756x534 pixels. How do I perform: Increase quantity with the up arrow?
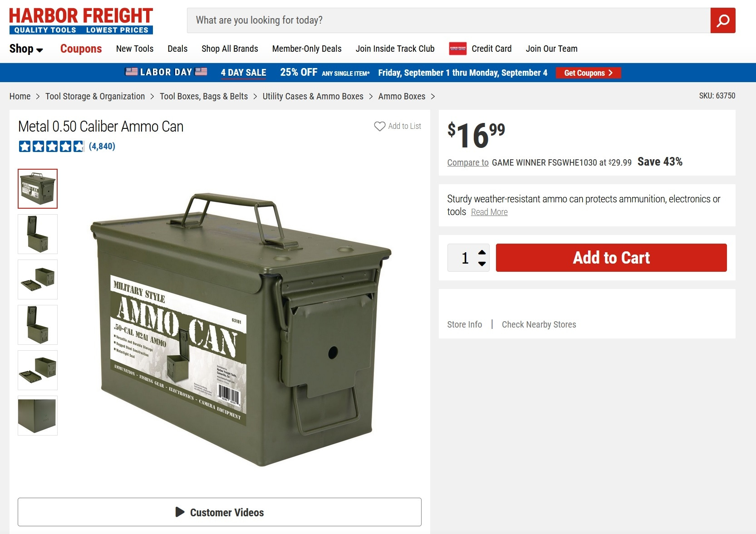click(482, 252)
